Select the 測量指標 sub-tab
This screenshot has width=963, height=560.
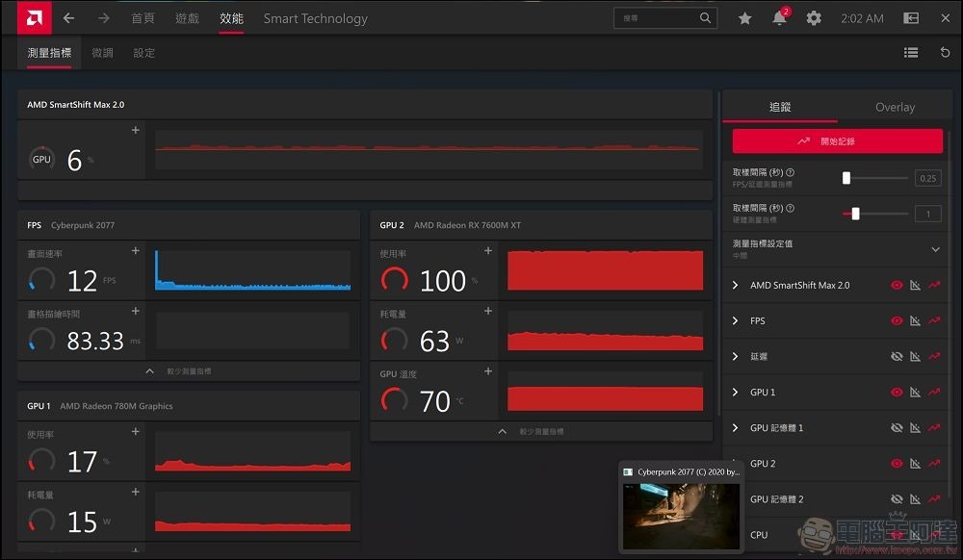(49, 53)
